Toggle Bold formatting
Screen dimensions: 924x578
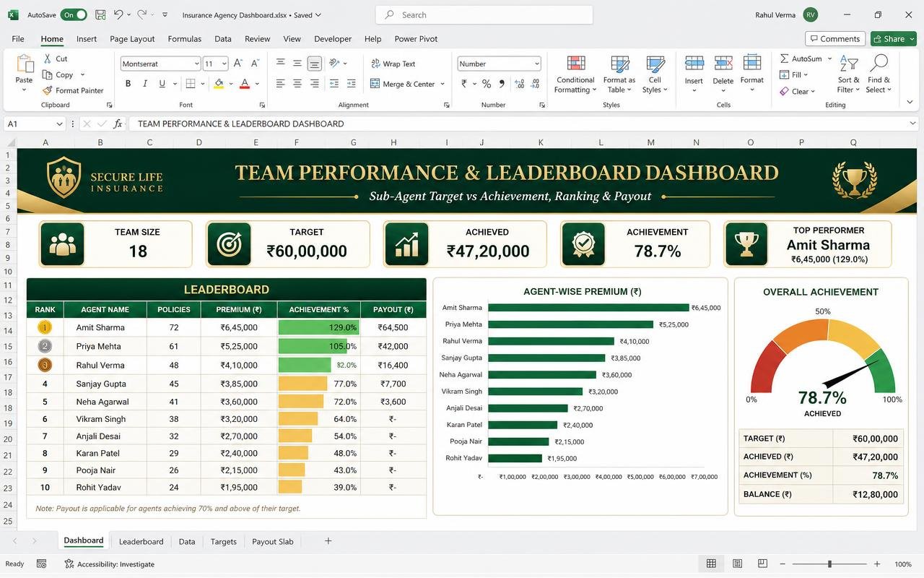coord(128,84)
